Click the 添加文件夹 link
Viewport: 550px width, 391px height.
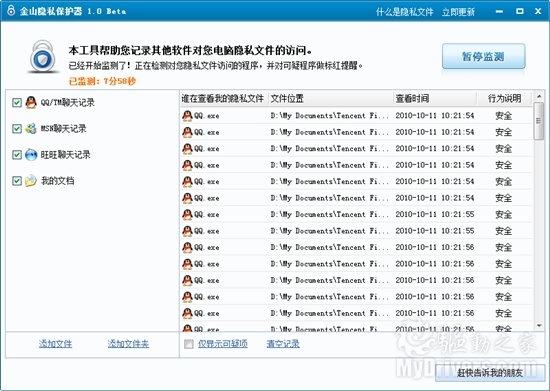[x=128, y=344]
